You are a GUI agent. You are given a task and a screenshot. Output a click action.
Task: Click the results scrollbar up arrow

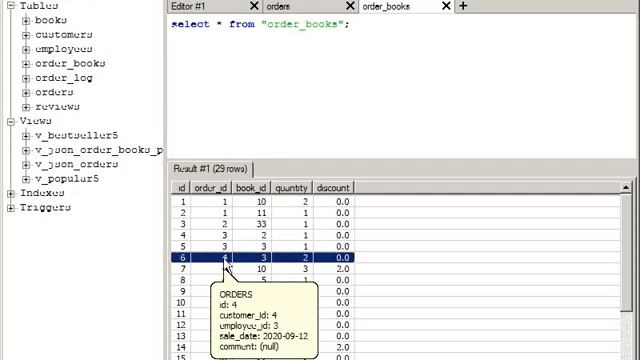point(626,187)
